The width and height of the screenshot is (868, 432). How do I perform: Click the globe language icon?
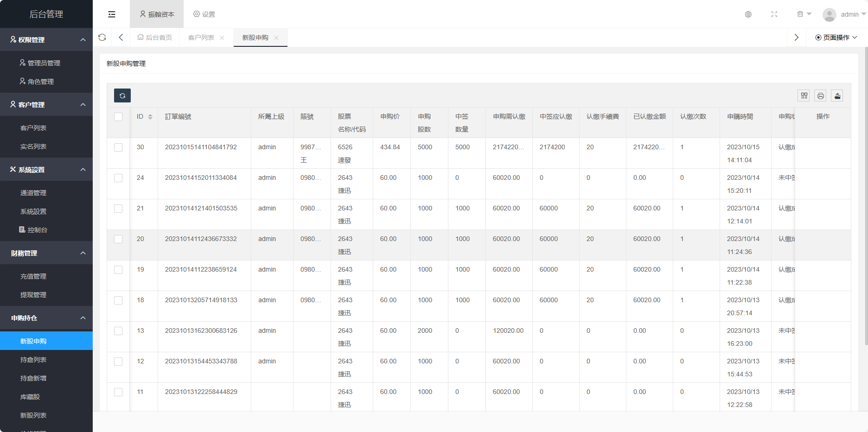pyautogui.click(x=748, y=14)
